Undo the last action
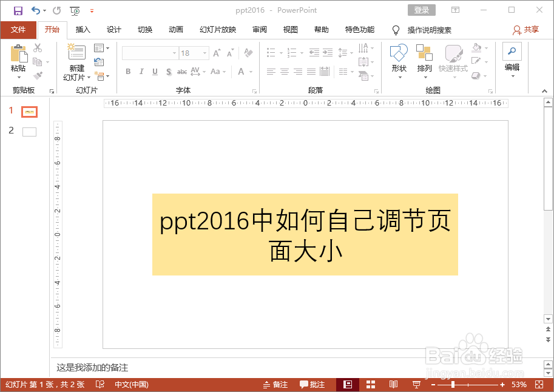The image size is (554, 392). 36,10
